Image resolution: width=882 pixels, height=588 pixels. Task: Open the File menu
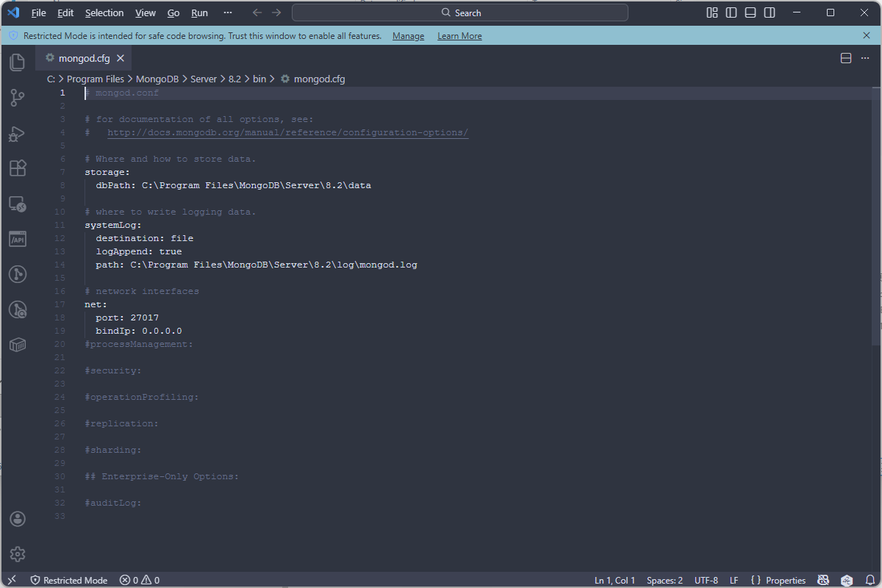(39, 12)
